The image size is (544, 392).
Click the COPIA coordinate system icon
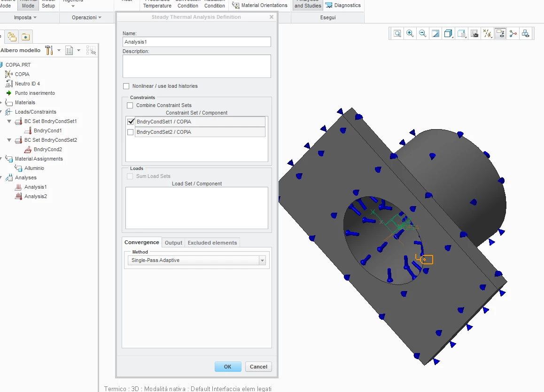[9, 74]
